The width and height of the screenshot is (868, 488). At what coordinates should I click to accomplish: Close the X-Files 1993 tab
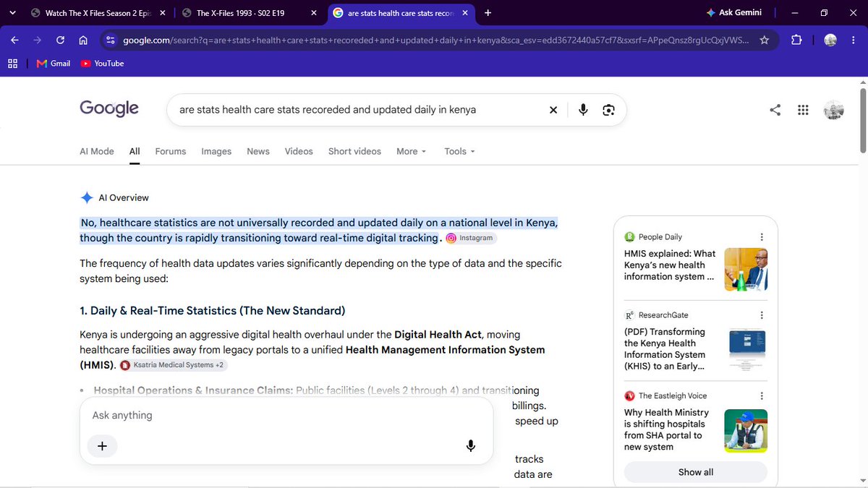pyautogui.click(x=313, y=13)
